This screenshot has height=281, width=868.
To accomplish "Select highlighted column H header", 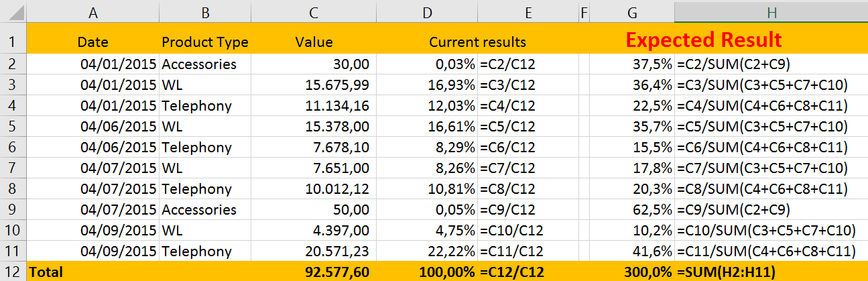I will tap(771, 11).
